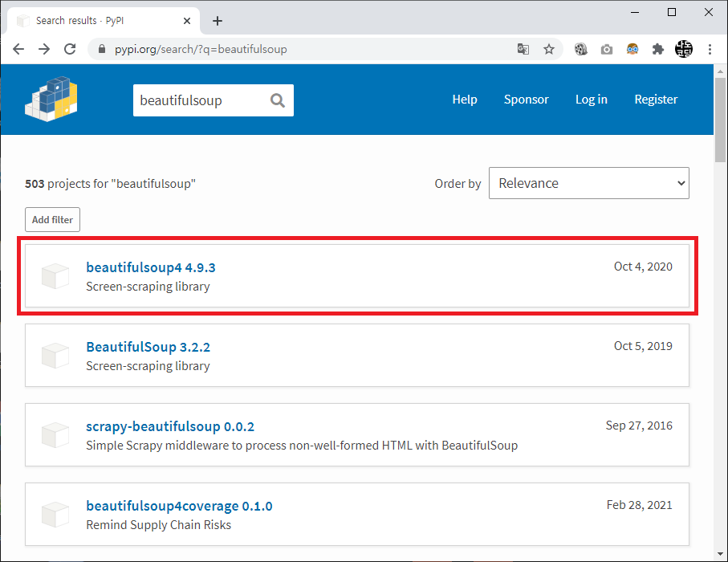Open scrapy-beautifulsoup 0.0.2 project
Screen dimensions: 728x562
pyautogui.click(x=170, y=426)
